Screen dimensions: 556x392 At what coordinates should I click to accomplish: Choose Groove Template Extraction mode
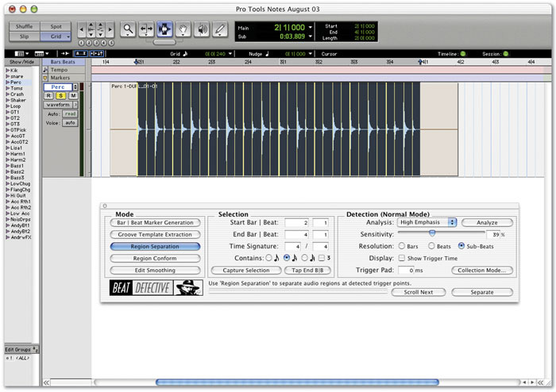pyautogui.click(x=155, y=234)
